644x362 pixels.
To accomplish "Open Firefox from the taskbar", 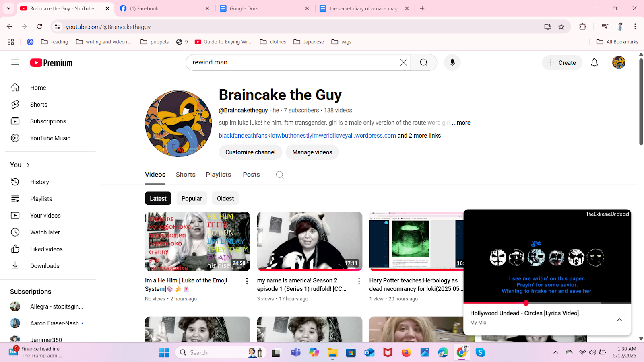I will coord(406,352).
